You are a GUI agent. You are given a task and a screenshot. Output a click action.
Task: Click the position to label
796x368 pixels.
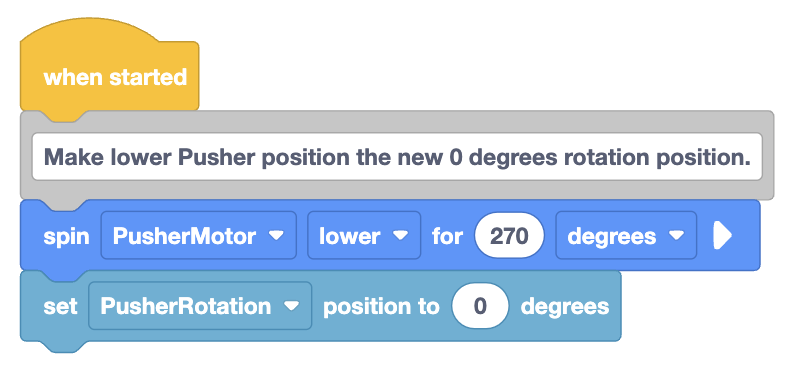(x=381, y=307)
